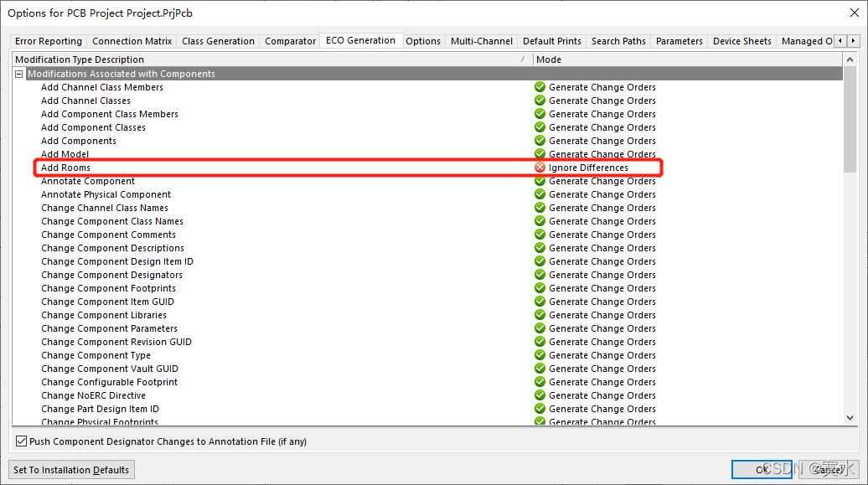
Task: Open mode dropdown for Change Component Type row
Action: 602,355
